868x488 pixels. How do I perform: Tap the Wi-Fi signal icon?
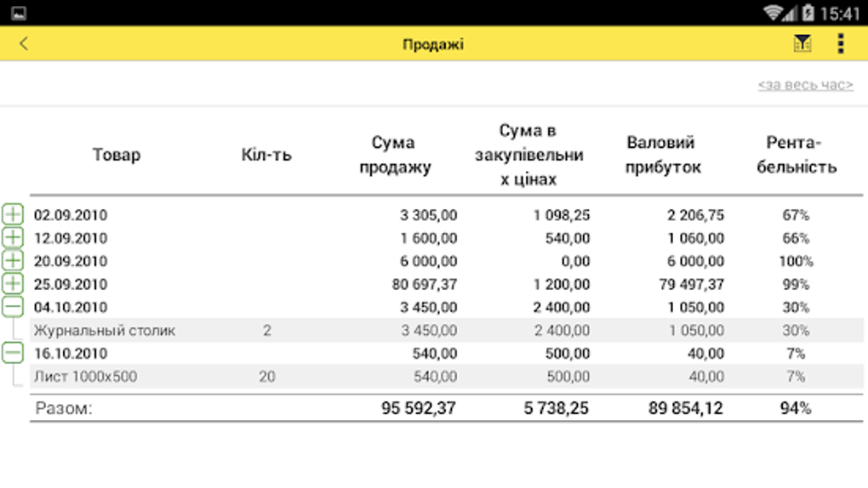tap(772, 12)
